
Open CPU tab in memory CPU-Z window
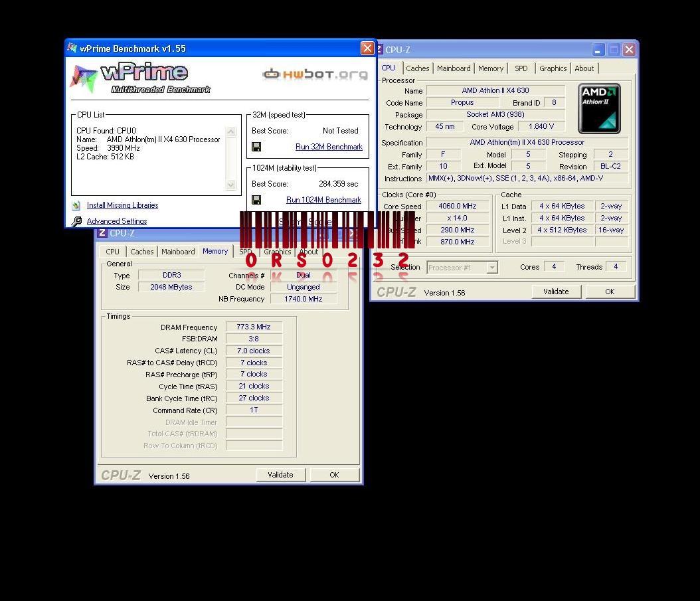point(112,252)
